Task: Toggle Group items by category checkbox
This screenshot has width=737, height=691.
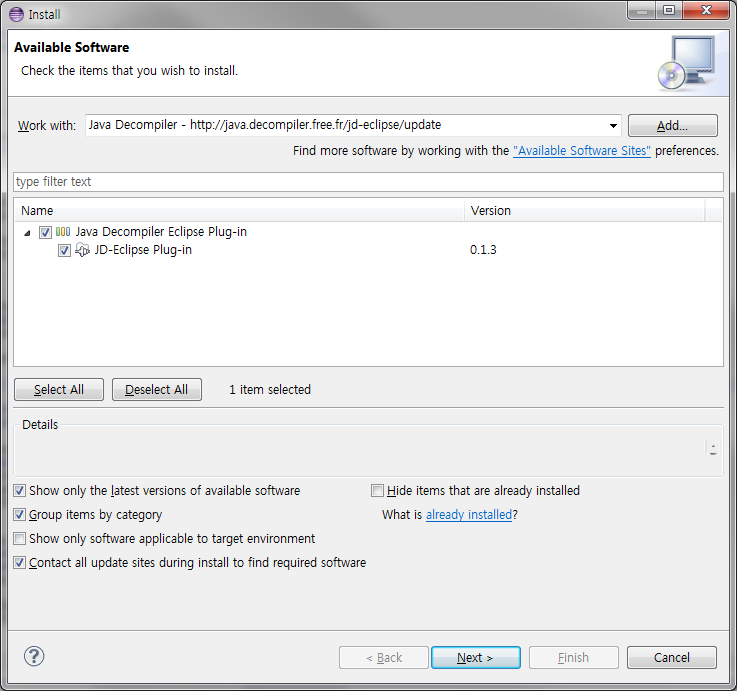Action: [19, 515]
